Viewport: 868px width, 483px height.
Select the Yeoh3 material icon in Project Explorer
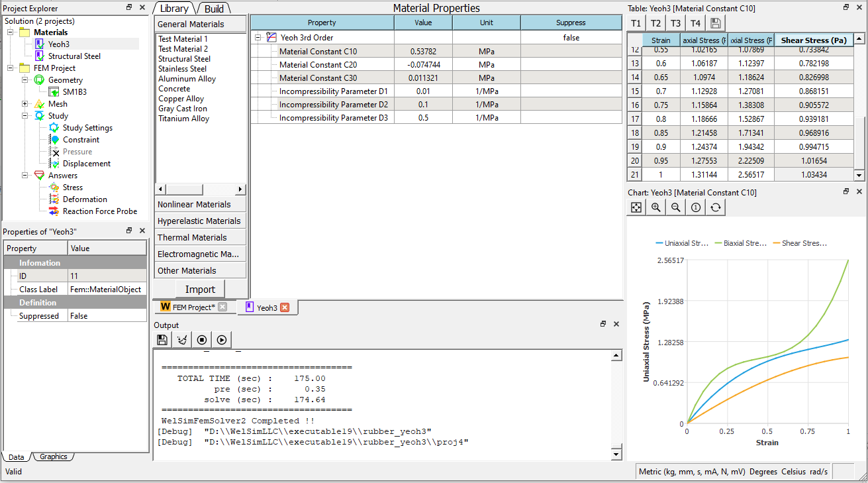pos(40,44)
